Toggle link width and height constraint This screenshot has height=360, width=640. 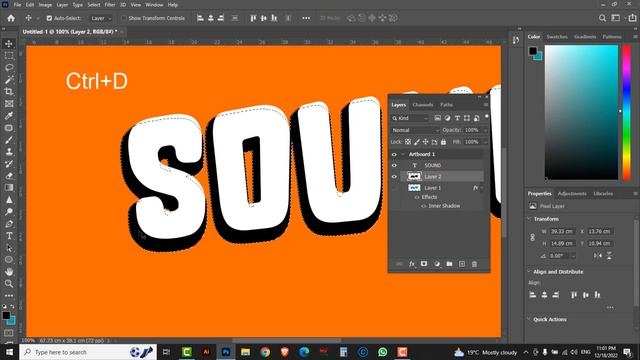coord(533,237)
